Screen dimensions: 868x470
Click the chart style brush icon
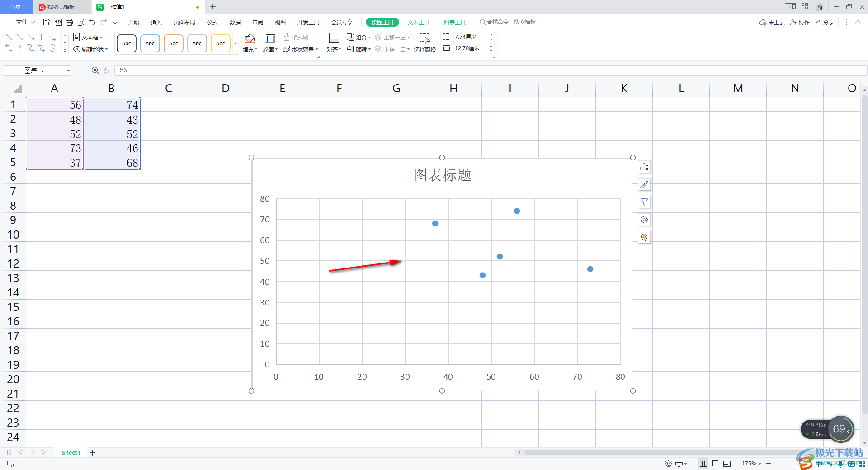[x=644, y=185]
